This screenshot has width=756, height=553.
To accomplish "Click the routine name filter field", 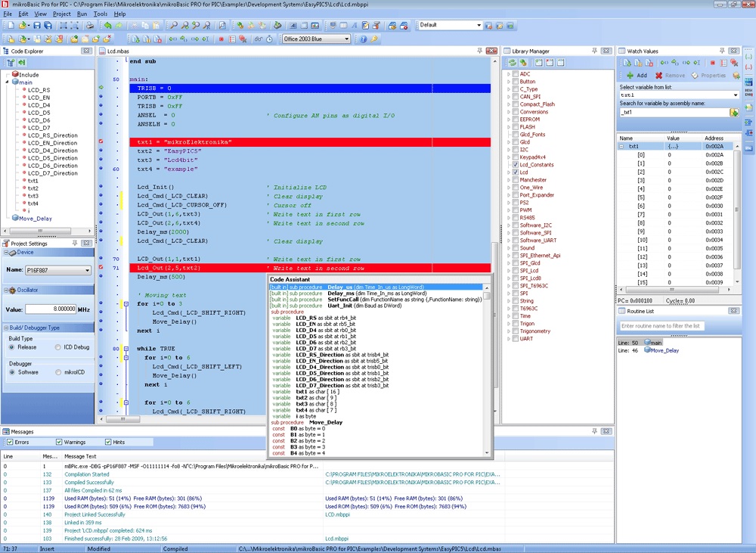I will 661,326.
